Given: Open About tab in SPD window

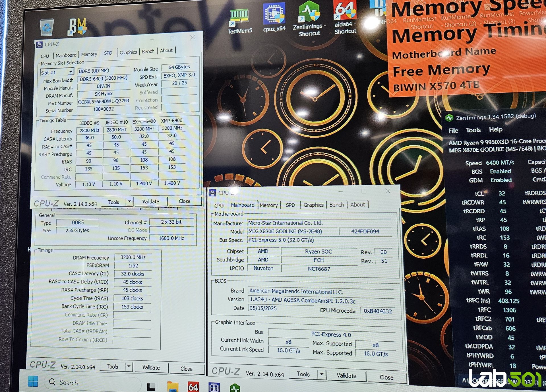Looking at the screenshot, I should point(166,50).
